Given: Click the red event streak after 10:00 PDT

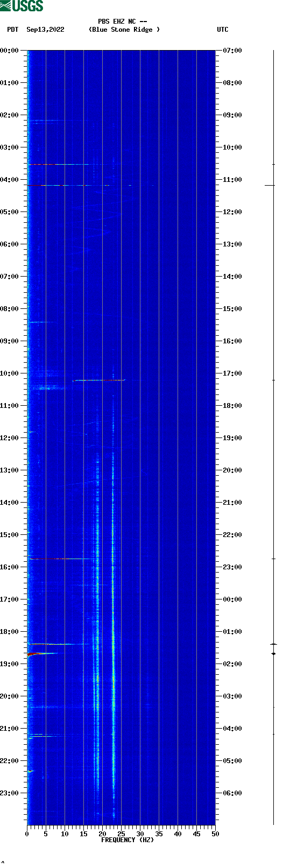Looking at the screenshot, I should [100, 380].
